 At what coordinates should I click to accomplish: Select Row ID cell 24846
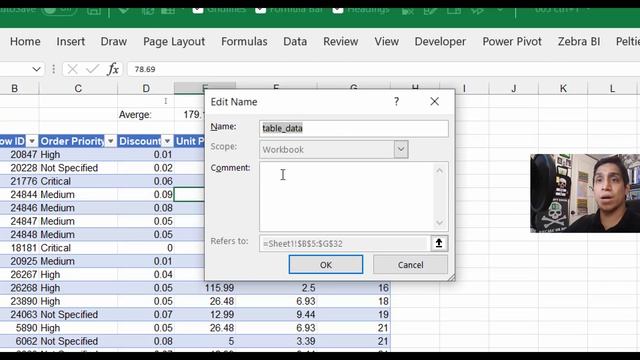[x=20, y=208]
